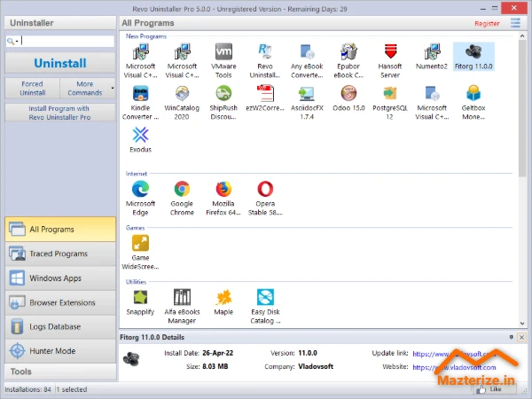Open the Windows Apps section
The image size is (532, 399).
(x=60, y=278)
